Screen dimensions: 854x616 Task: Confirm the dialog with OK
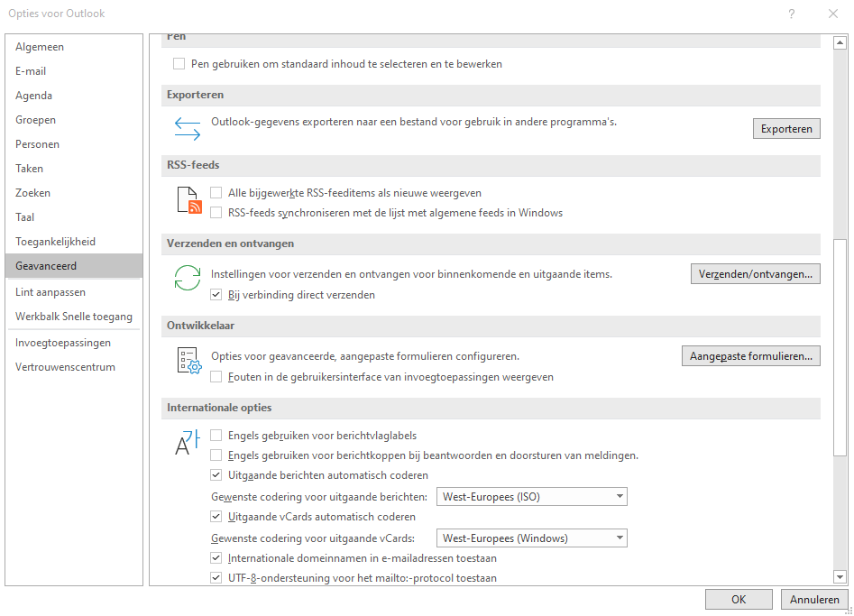click(x=739, y=600)
